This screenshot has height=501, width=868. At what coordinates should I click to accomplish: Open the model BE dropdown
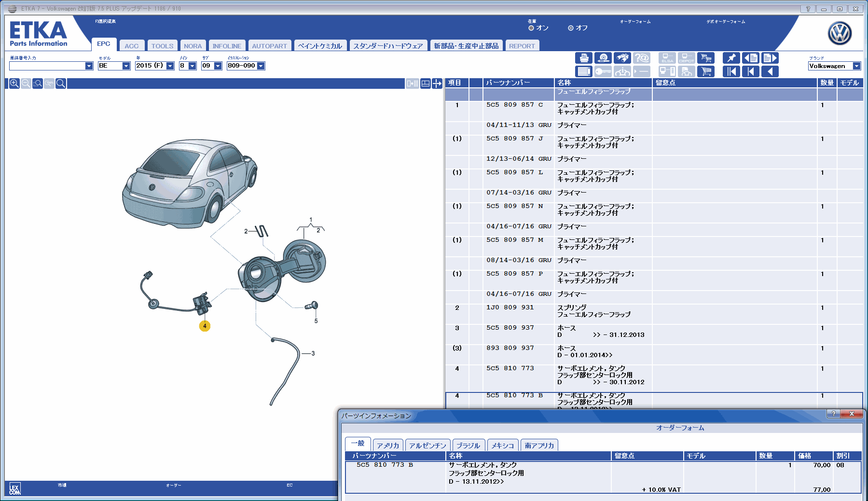[126, 66]
